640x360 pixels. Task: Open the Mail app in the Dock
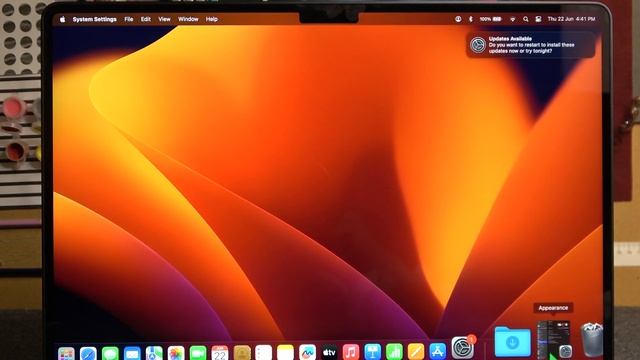(x=132, y=353)
